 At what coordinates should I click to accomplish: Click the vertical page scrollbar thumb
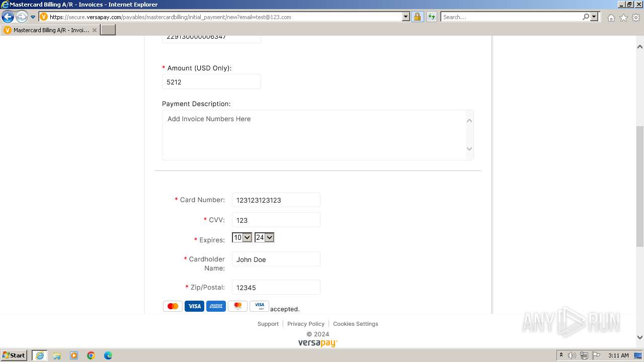(x=639, y=186)
